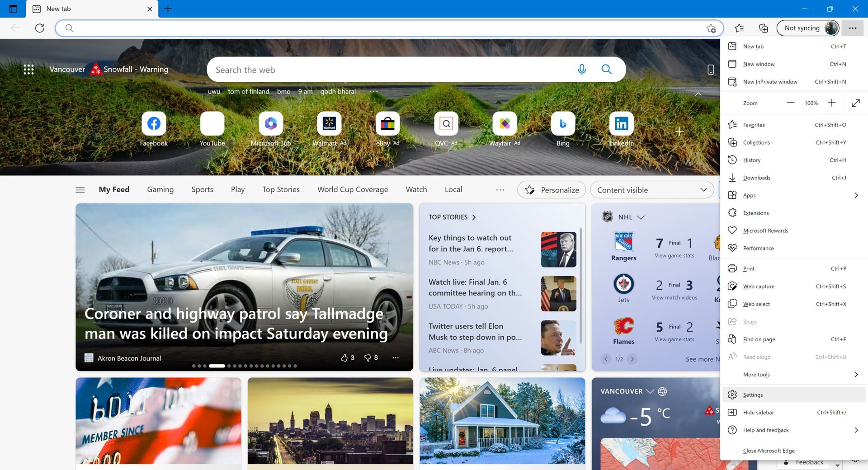Refresh the current page
The width and height of the screenshot is (868, 470).
[x=40, y=28]
